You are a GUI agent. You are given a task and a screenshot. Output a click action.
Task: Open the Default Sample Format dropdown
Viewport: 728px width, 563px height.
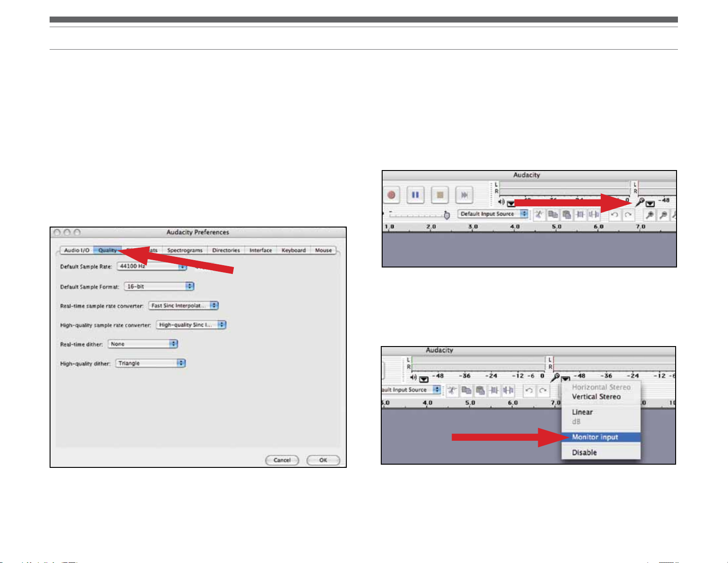point(159,286)
